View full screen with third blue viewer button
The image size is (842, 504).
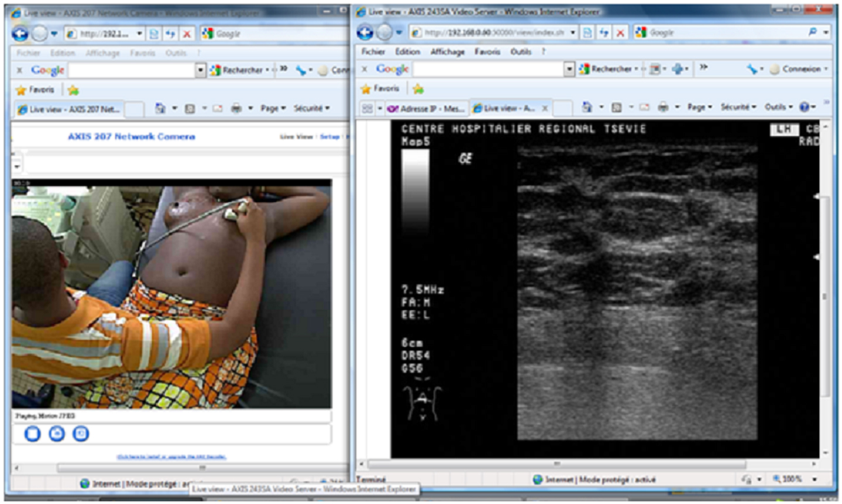click(81, 434)
